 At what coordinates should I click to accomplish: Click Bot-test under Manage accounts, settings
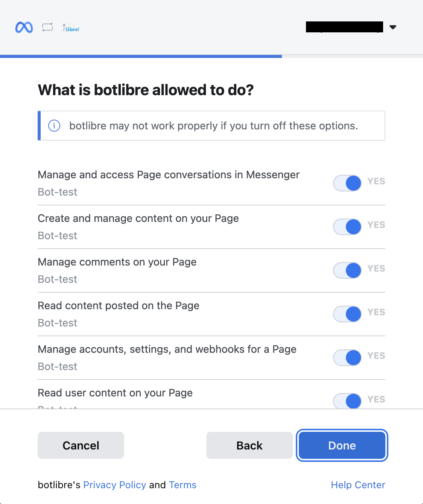[58, 366]
